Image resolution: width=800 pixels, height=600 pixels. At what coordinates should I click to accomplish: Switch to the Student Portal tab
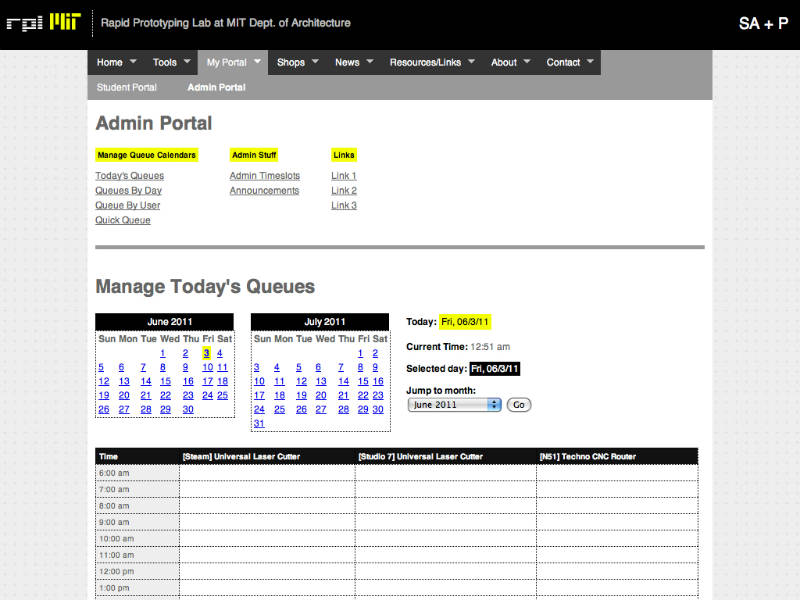pyautogui.click(x=127, y=88)
